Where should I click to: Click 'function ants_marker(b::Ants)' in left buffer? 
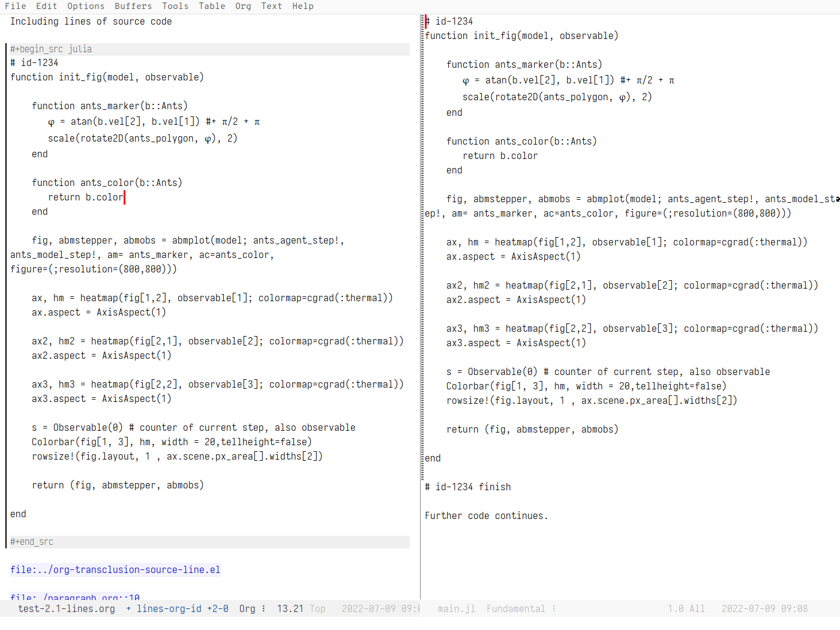click(110, 106)
